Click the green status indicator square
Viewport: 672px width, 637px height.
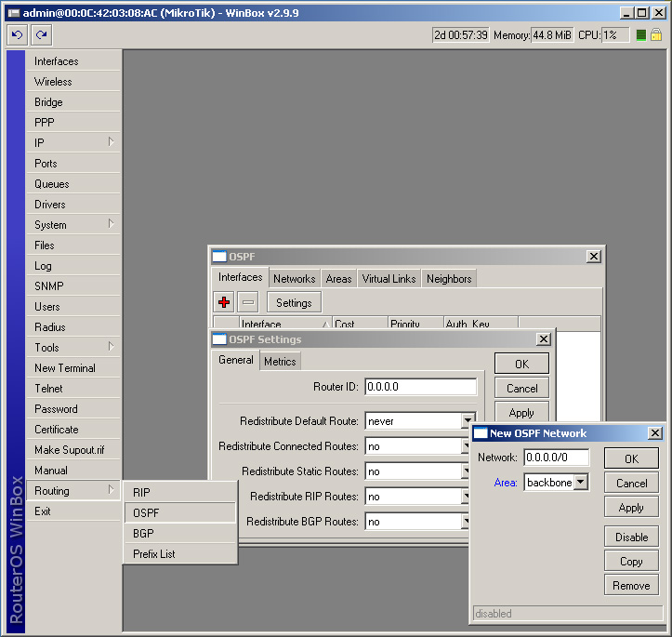641,35
